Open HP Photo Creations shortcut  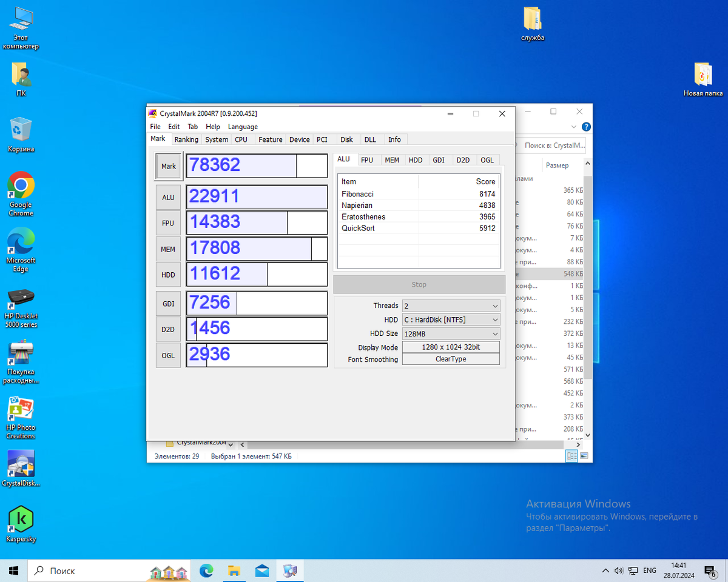[21, 418]
